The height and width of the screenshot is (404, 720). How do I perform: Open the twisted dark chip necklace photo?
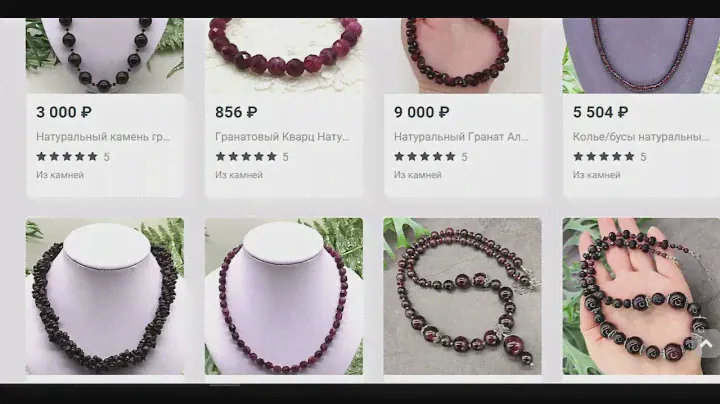pyautogui.click(x=105, y=296)
